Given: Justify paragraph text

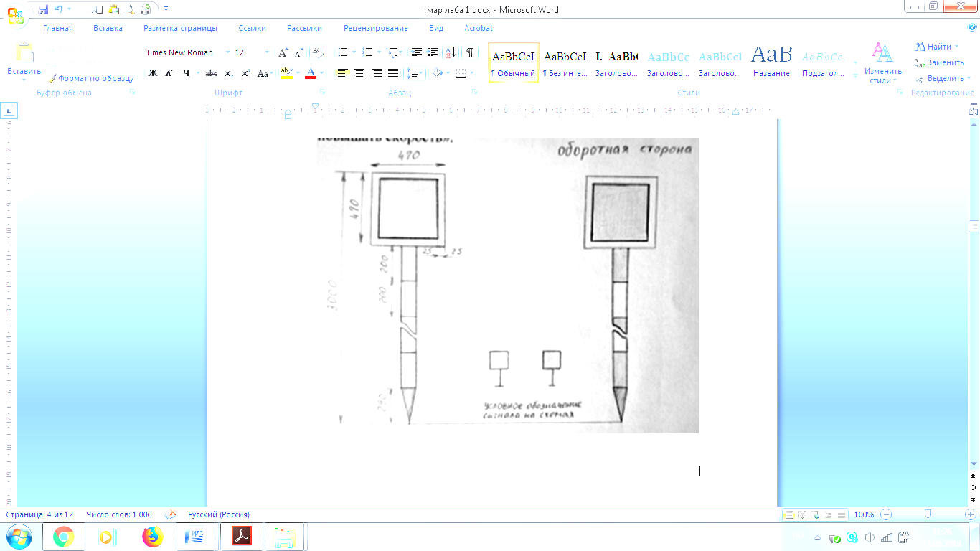Looking at the screenshot, I should pos(393,73).
